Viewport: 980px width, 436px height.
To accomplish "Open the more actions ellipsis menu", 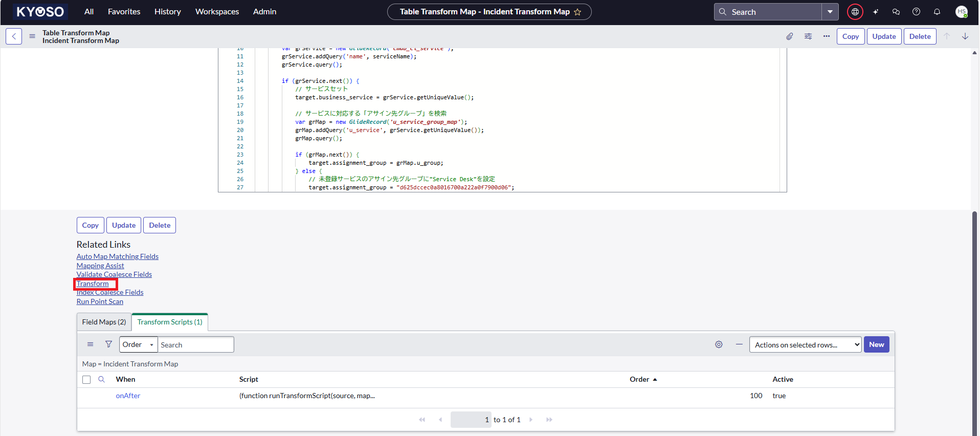I will pyautogui.click(x=827, y=36).
